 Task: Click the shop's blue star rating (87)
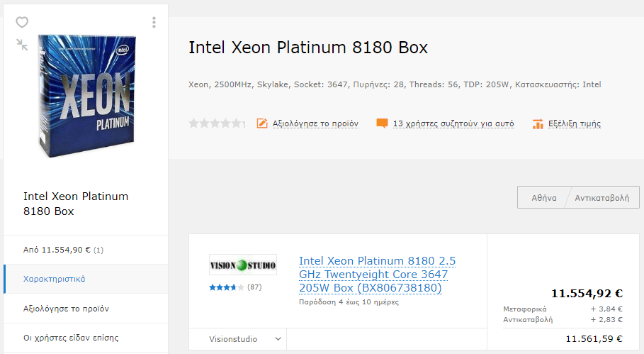(235, 287)
